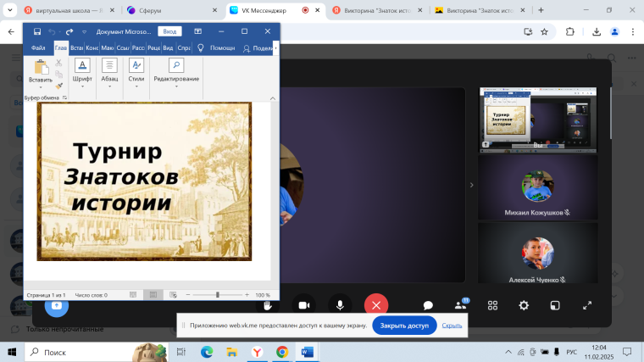Click Закрыть доступ button
The width and height of the screenshot is (644, 362).
tap(404, 326)
